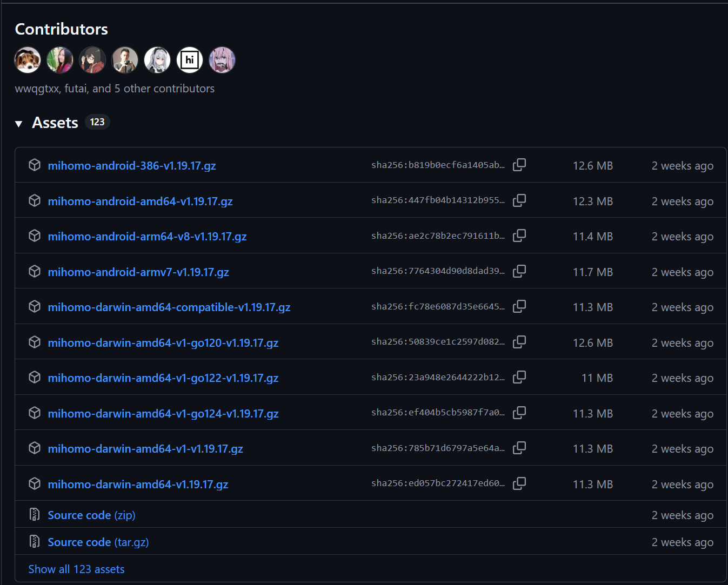Collapse the Assets section triangle
Image resolution: width=728 pixels, height=585 pixels.
pyautogui.click(x=19, y=124)
